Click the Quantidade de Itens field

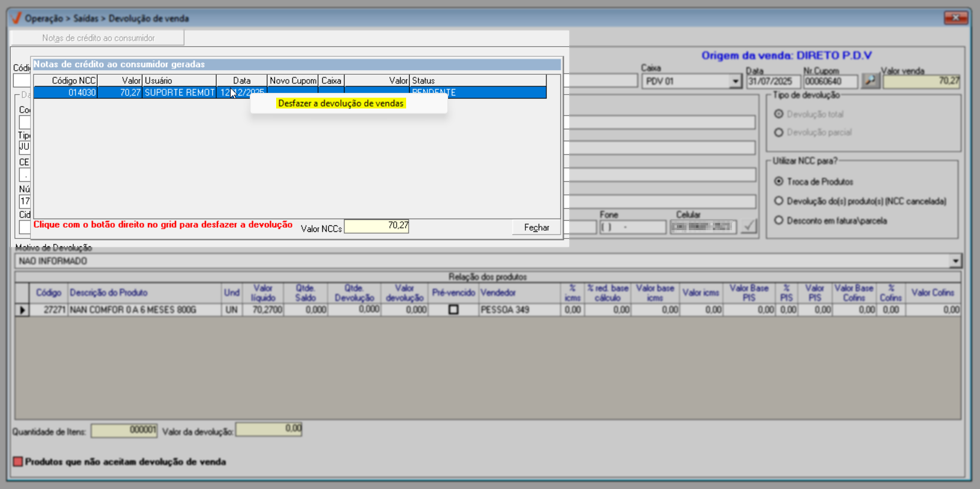click(124, 431)
